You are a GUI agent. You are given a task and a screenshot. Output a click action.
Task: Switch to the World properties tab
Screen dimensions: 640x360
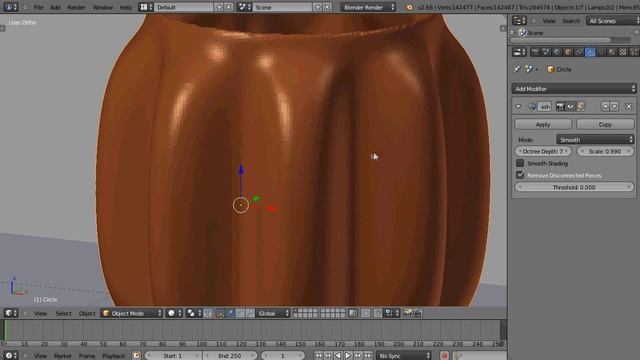tap(557, 52)
